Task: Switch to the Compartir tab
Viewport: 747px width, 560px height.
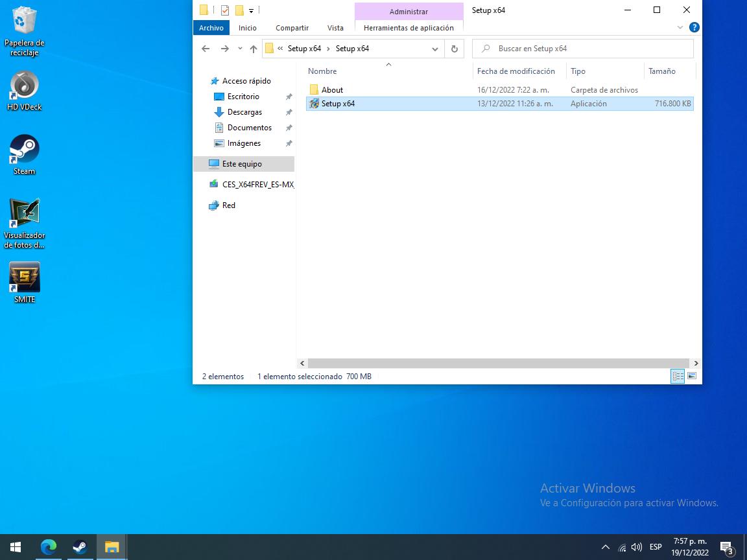Action: (292, 28)
